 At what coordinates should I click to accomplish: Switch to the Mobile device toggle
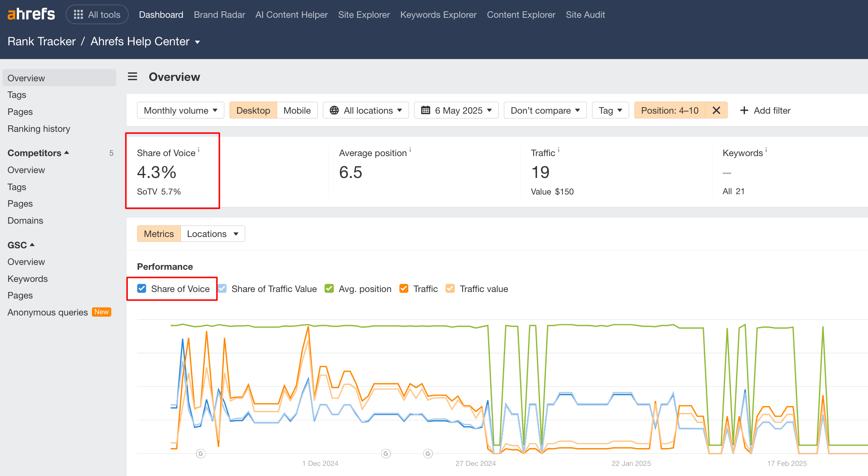click(297, 110)
